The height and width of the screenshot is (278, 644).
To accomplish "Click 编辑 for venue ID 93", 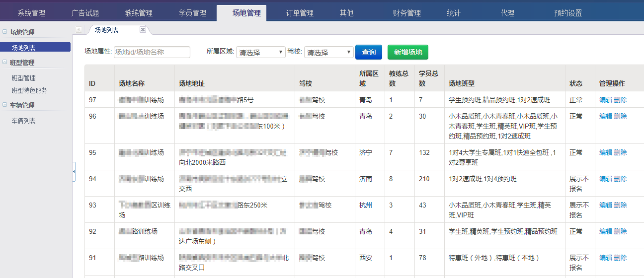I will [x=606, y=205].
